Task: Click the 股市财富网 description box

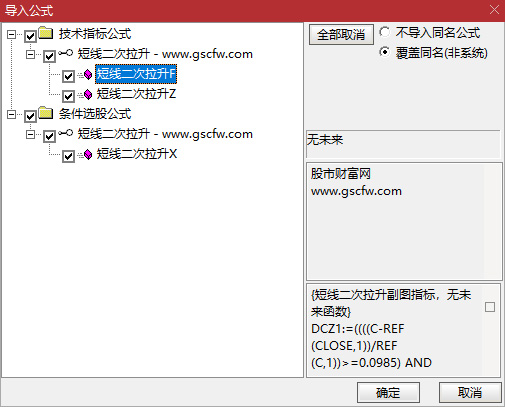Action: [404, 221]
